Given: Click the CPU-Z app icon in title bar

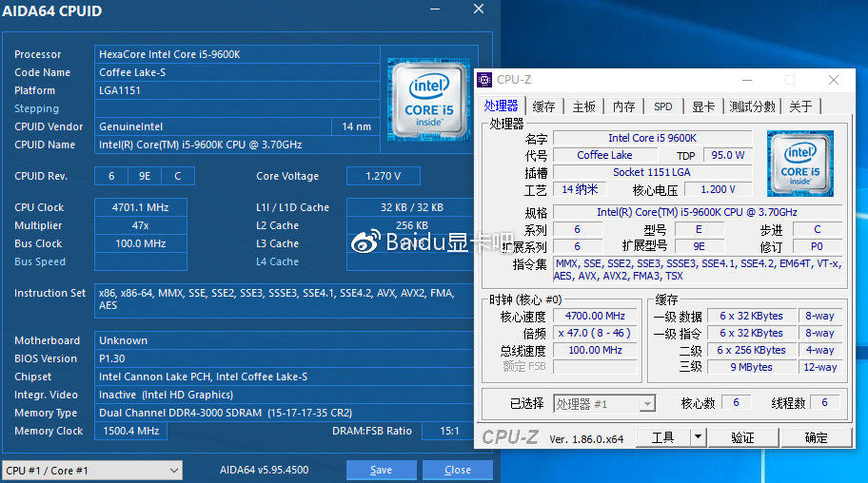Looking at the screenshot, I should tap(484, 80).
